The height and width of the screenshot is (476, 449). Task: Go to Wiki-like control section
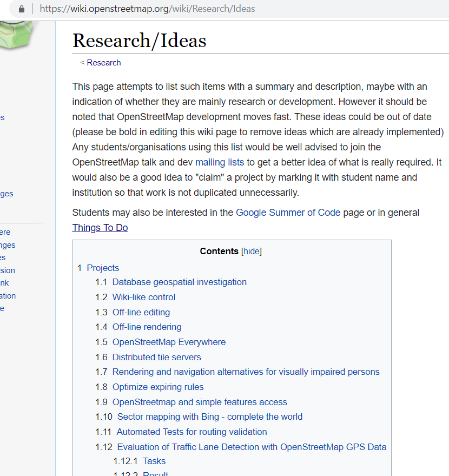143,297
